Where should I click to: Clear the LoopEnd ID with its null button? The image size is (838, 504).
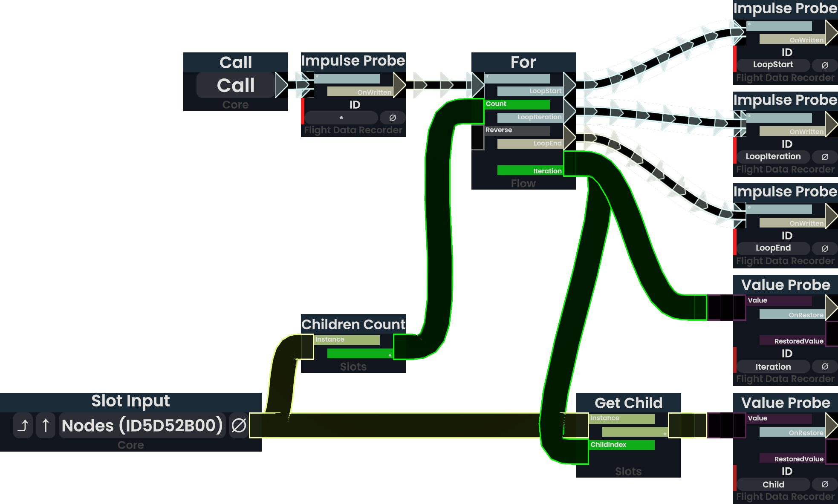[x=825, y=248]
